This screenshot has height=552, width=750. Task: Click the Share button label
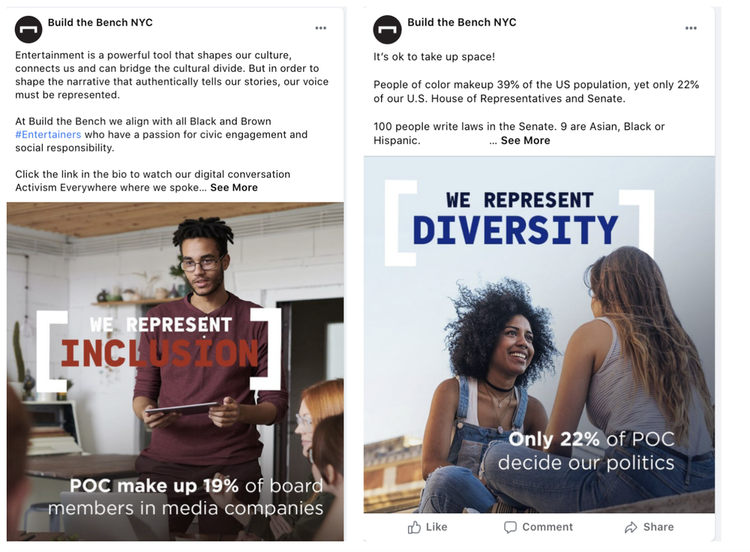tap(658, 527)
